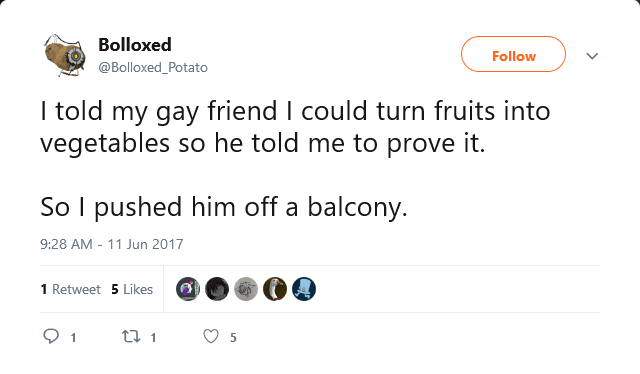Retweet using the circular-arrows icon
This screenshot has height=374, width=640.
pos(131,336)
